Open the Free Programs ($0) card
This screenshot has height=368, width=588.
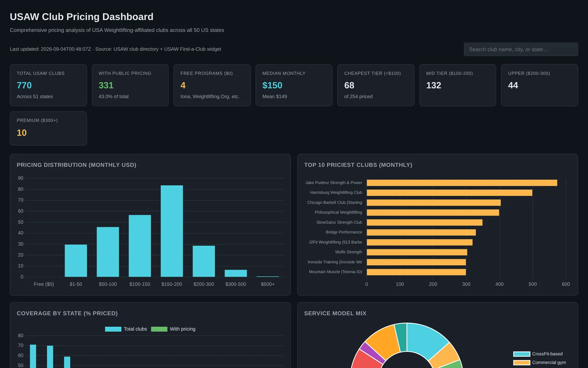pyautogui.click(x=212, y=85)
